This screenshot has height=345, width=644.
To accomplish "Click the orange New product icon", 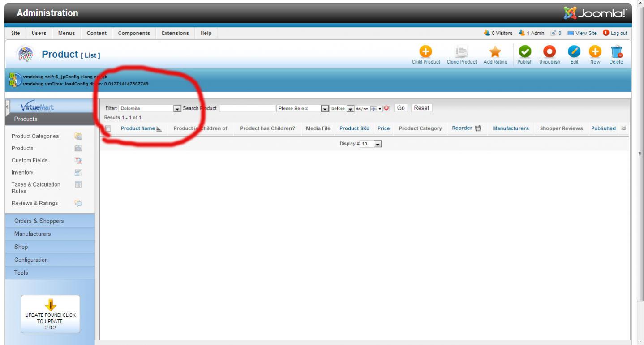I will click(x=595, y=52).
